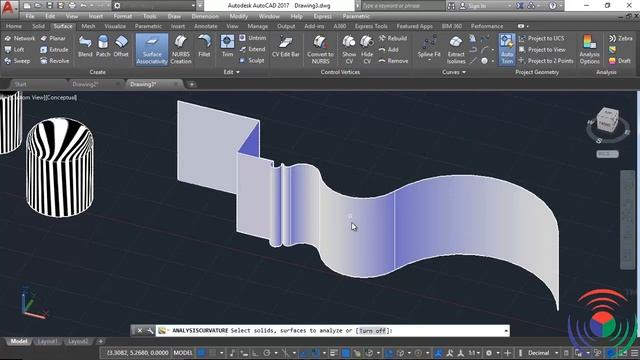Choose the Revolve surface tool

click(55, 61)
